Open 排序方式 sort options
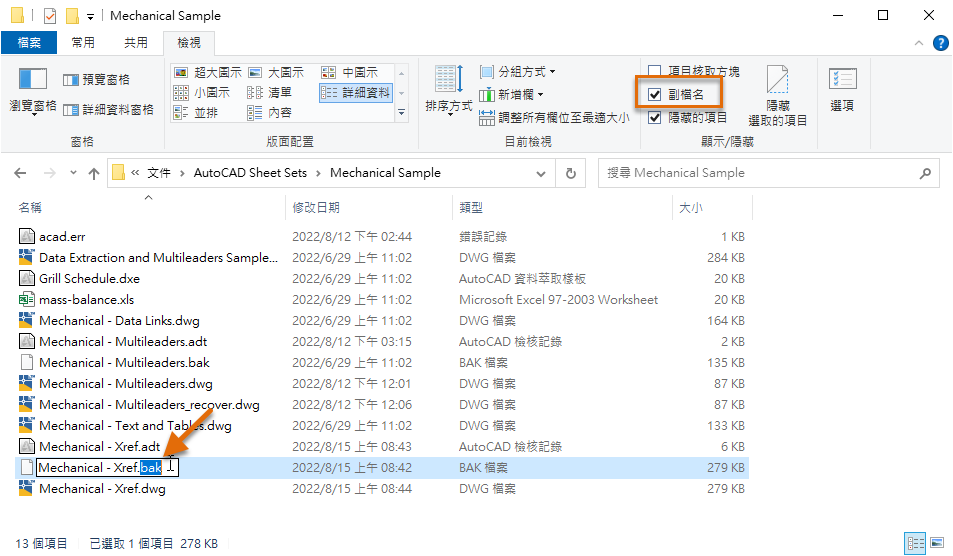 pyautogui.click(x=449, y=91)
